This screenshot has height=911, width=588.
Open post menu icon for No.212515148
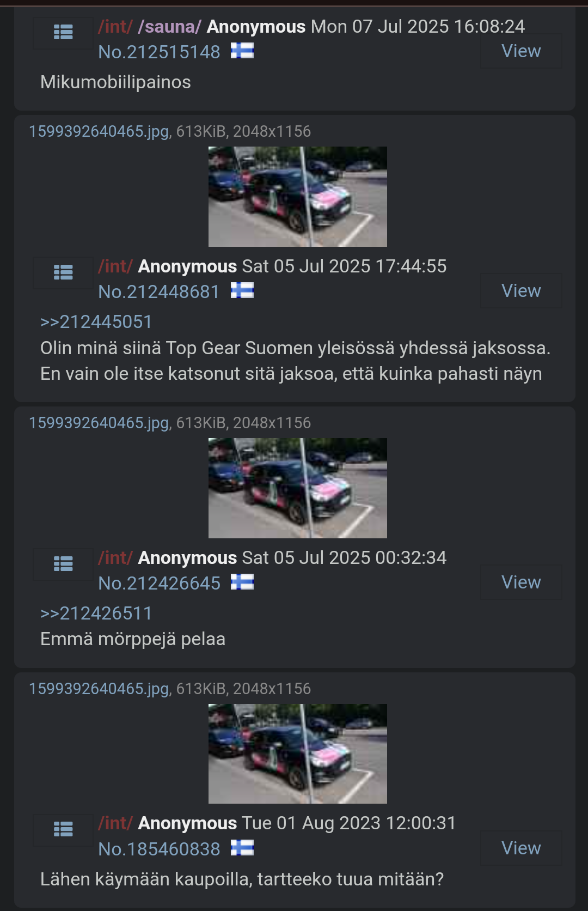[x=63, y=33]
